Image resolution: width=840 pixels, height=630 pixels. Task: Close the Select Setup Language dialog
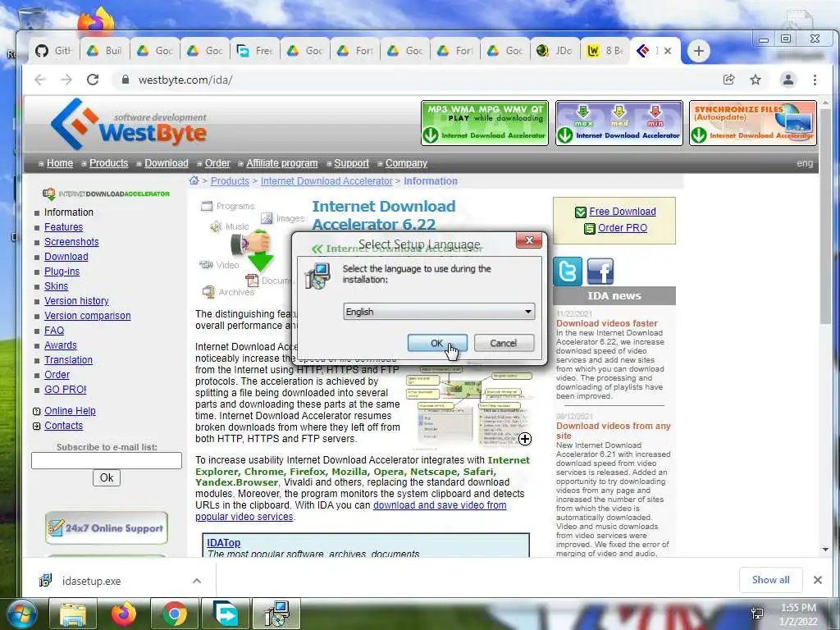pyautogui.click(x=529, y=240)
